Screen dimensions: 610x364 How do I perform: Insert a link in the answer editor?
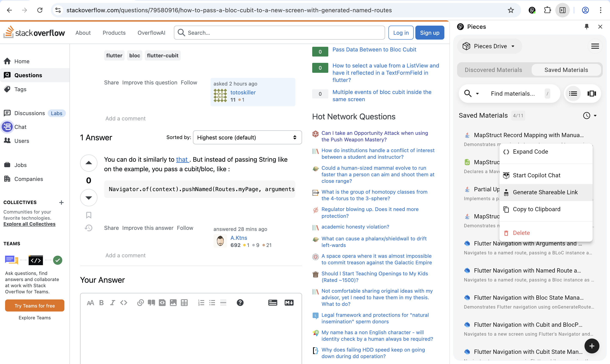(140, 302)
